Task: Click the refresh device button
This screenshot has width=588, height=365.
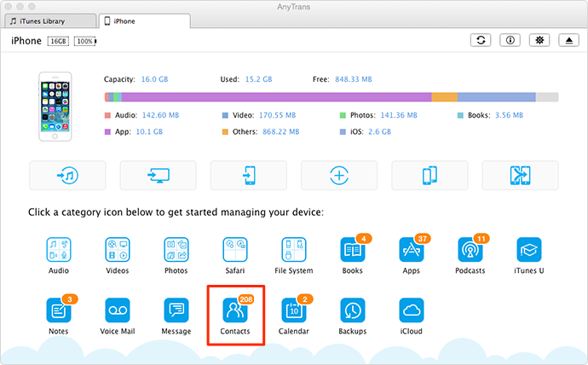Action: tap(481, 40)
